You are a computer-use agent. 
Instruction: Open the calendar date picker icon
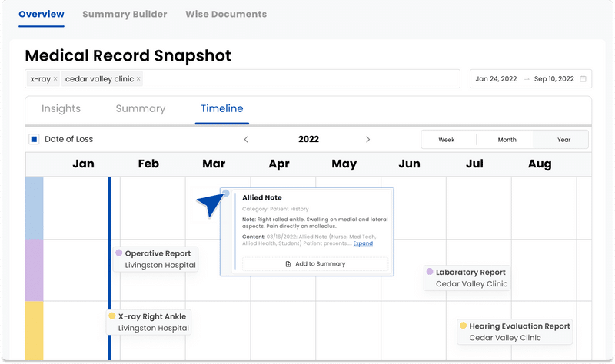click(x=583, y=79)
